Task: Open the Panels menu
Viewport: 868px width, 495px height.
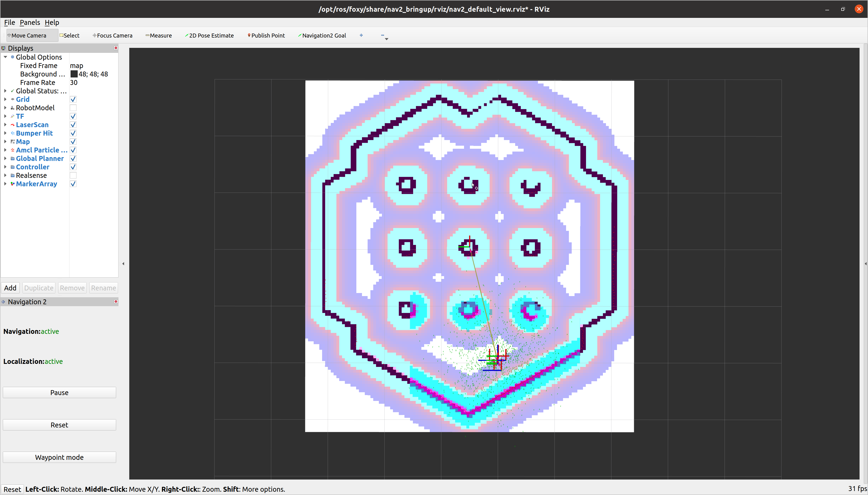Action: coord(30,22)
